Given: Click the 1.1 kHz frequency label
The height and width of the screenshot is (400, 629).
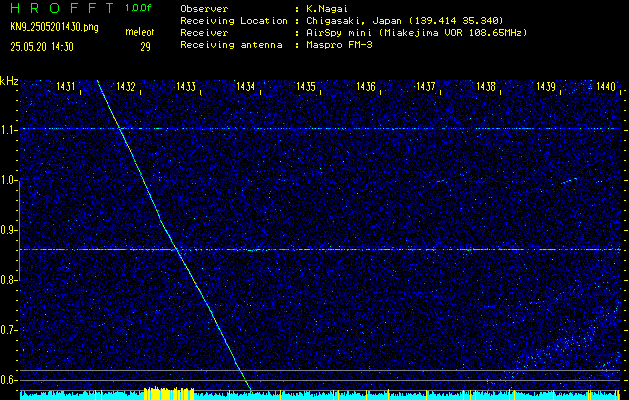Looking at the screenshot, I should (6, 130).
